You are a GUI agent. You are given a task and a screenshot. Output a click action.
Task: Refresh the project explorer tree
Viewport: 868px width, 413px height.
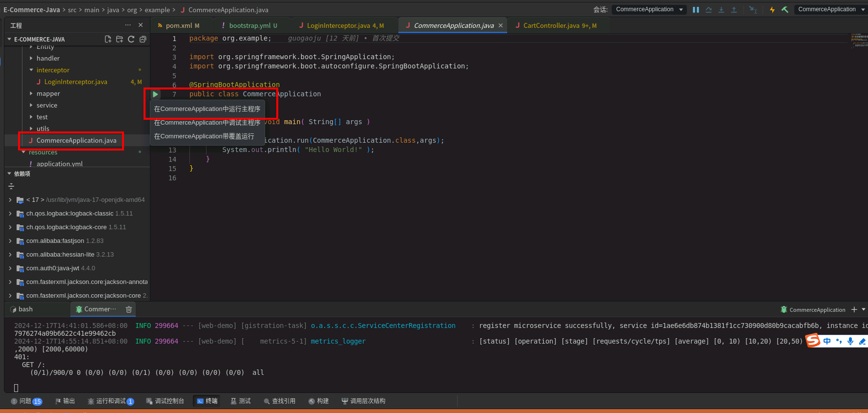point(131,39)
